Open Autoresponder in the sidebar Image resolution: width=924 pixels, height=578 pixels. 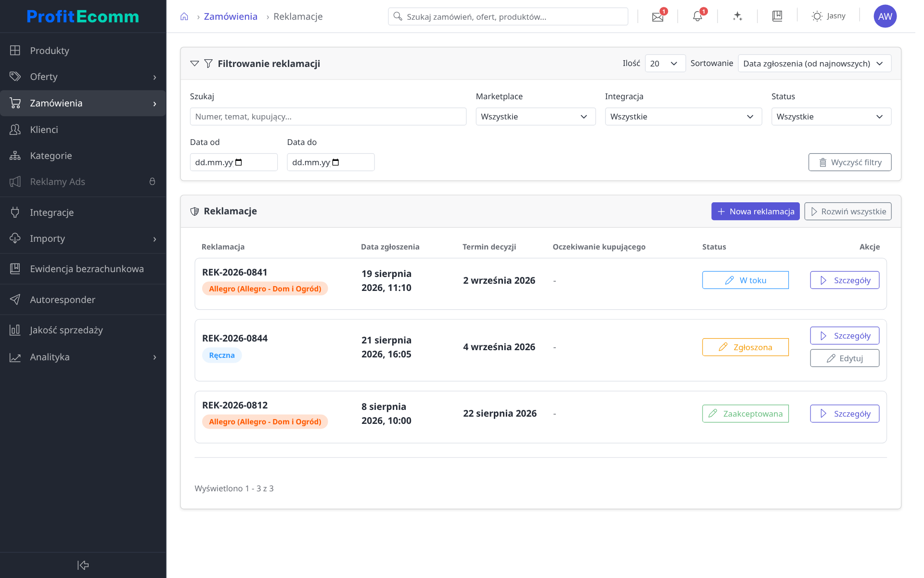(83, 300)
